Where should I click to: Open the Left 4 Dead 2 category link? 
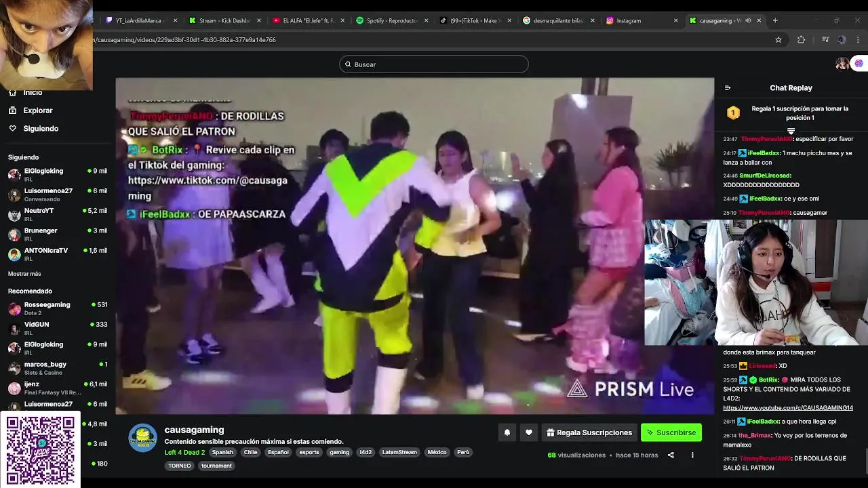(x=184, y=452)
